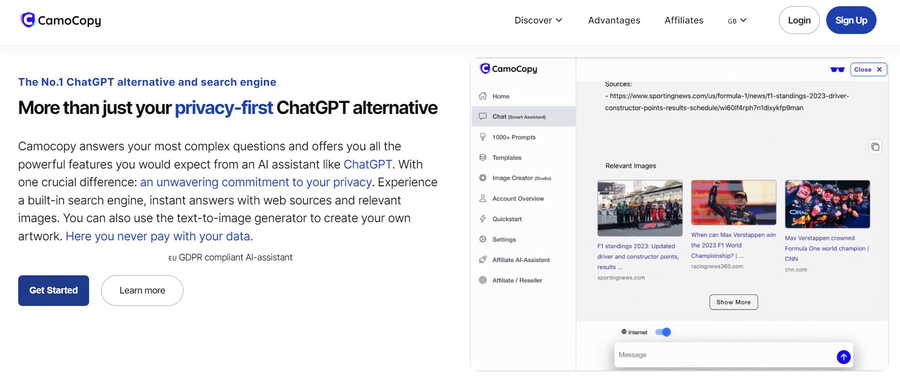Viewport: 900px width, 384px height.
Task: Click 'EU GDPR compliant AI-assistant' text
Action: tap(230, 258)
